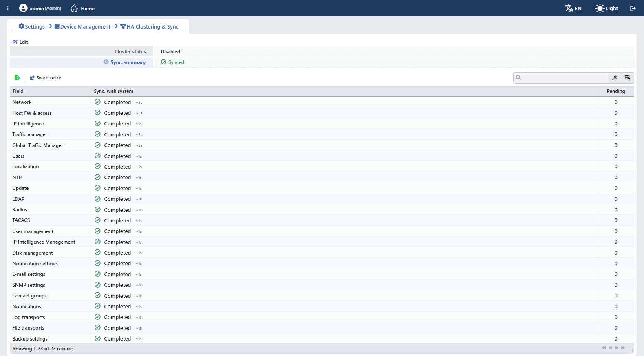Click the Sync. summary label
This screenshot has width=644, height=356.
[128, 62]
